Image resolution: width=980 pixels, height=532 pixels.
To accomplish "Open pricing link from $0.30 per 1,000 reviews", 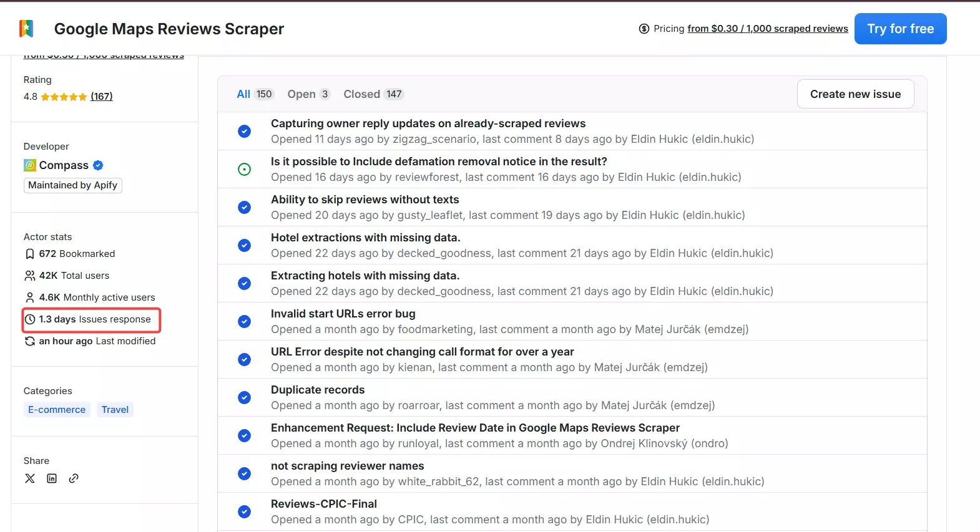I will click(x=767, y=29).
